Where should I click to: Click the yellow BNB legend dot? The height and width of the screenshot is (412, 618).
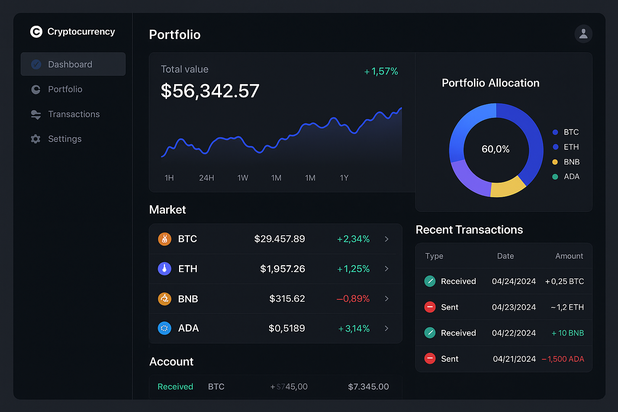click(x=555, y=162)
